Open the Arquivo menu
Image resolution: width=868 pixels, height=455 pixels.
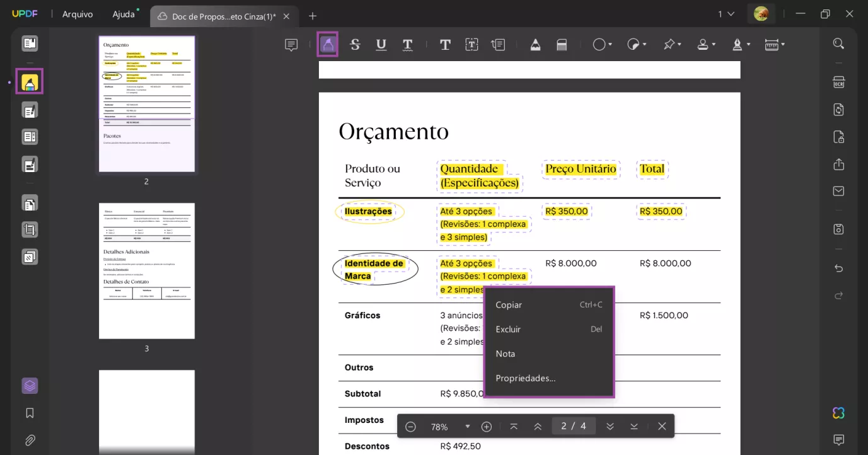coord(78,14)
